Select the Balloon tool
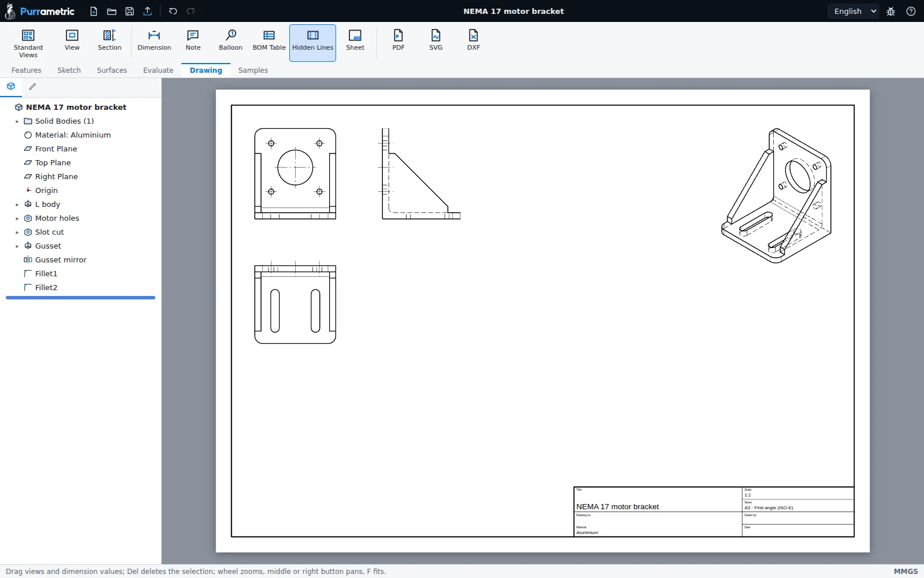Image resolution: width=924 pixels, height=578 pixels. 230,43
